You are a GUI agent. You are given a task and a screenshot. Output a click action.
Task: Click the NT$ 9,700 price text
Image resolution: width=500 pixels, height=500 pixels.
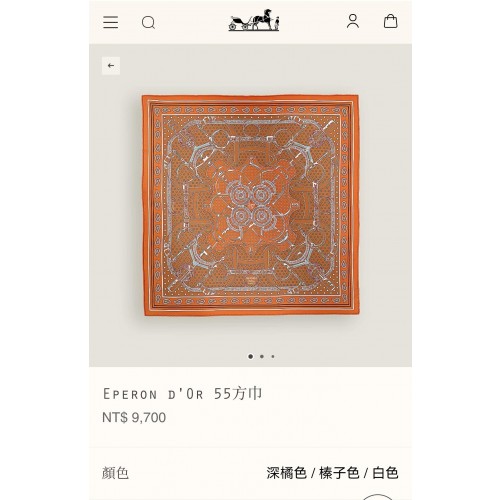click(x=134, y=417)
